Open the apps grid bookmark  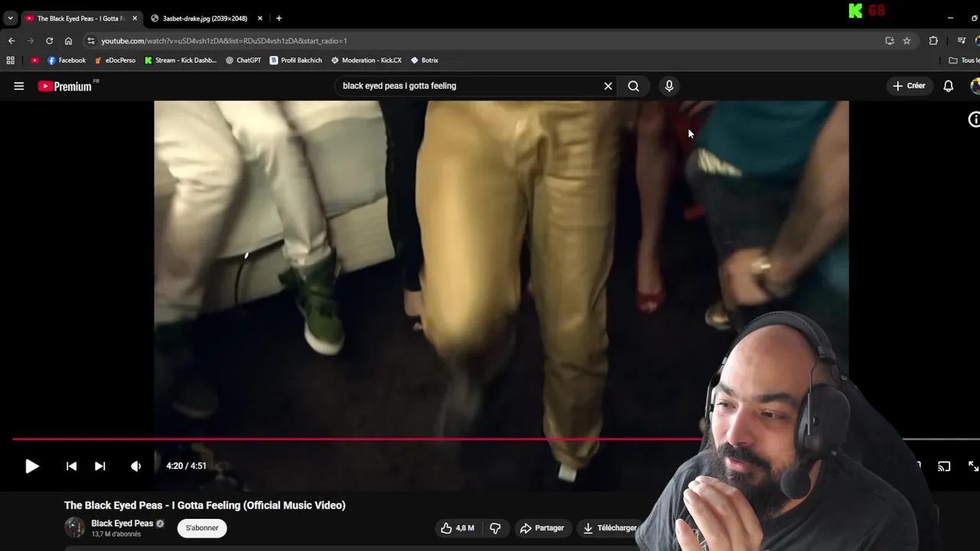tap(10, 60)
